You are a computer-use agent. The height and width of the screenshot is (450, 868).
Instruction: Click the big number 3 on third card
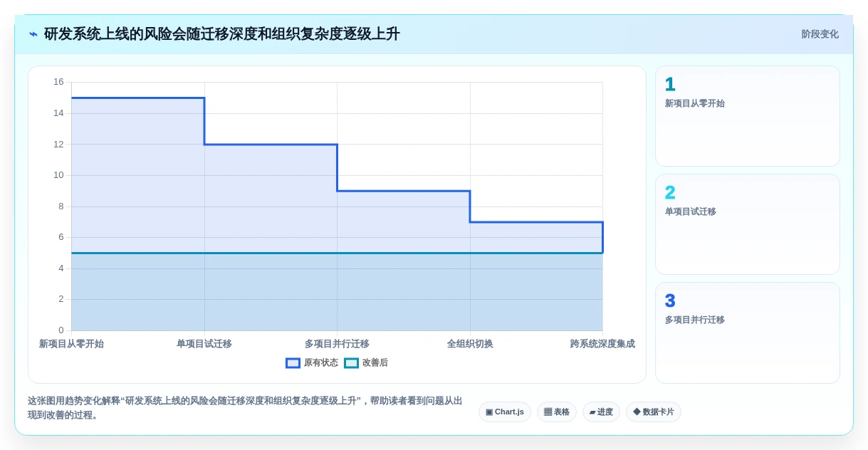(670, 301)
